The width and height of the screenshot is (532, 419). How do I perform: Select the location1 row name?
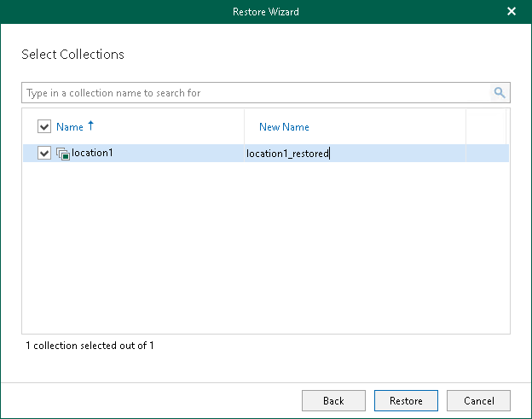pyautogui.click(x=92, y=154)
